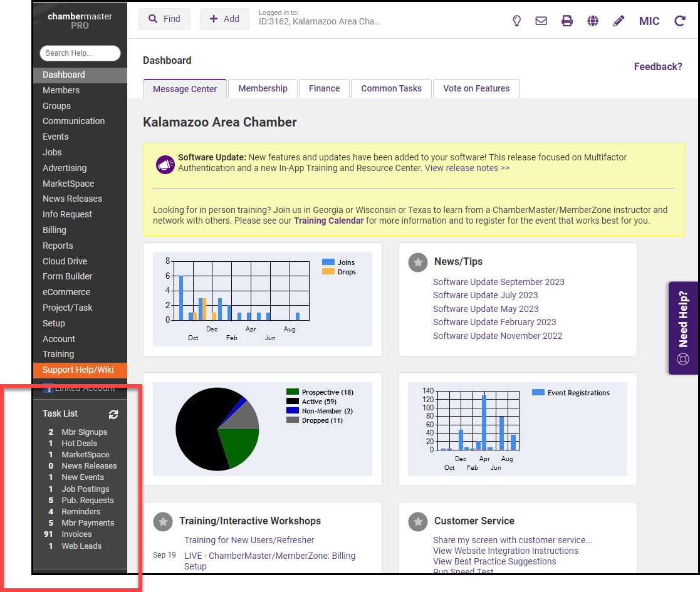The height and width of the screenshot is (592, 700).
Task: Open the Need Help side panel
Action: pyautogui.click(x=683, y=328)
